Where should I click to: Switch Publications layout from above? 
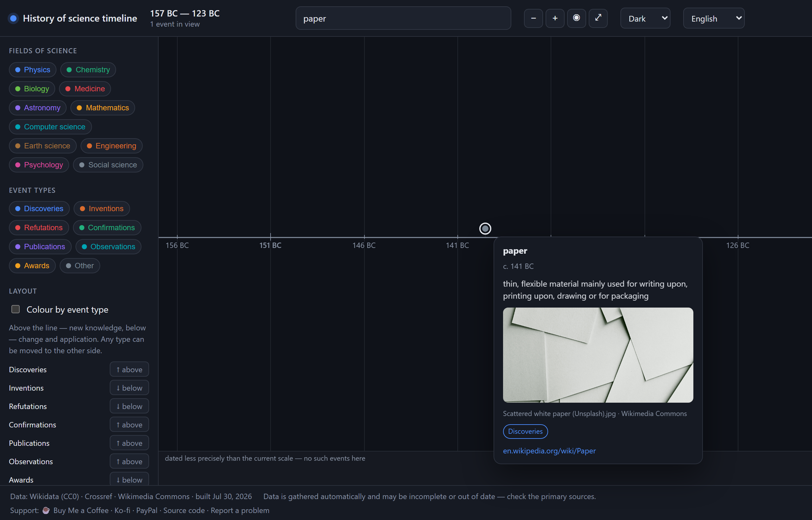click(129, 443)
